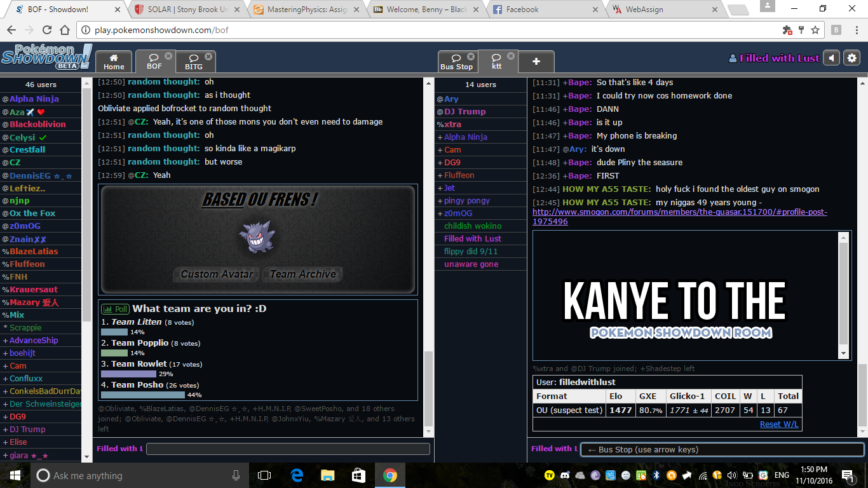Viewport: 868px width, 488px height.
Task: Go back in Chrome
Action: (11, 30)
